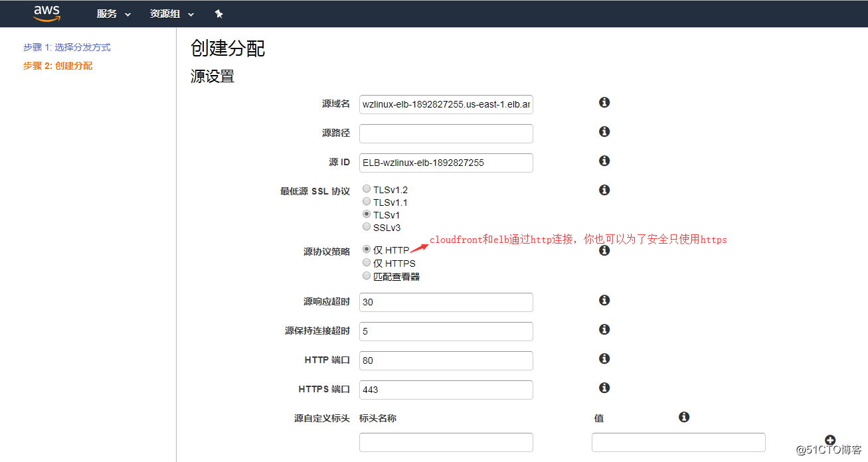Click the 源域名 input field
868x462 pixels.
(446, 104)
